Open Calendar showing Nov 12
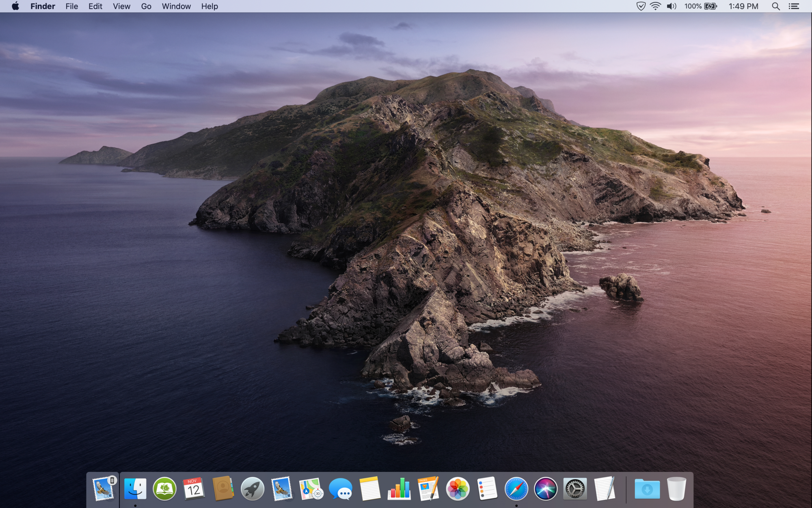This screenshot has width=812, height=508. point(194,488)
